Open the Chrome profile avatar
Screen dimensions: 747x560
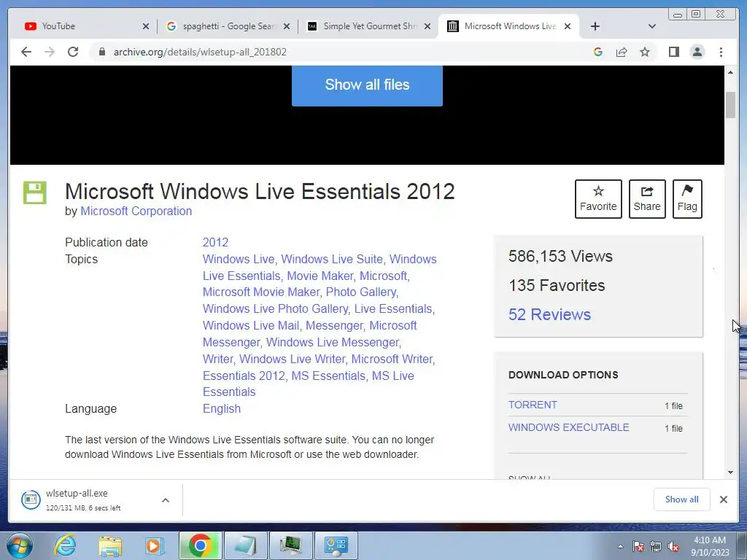point(697,52)
